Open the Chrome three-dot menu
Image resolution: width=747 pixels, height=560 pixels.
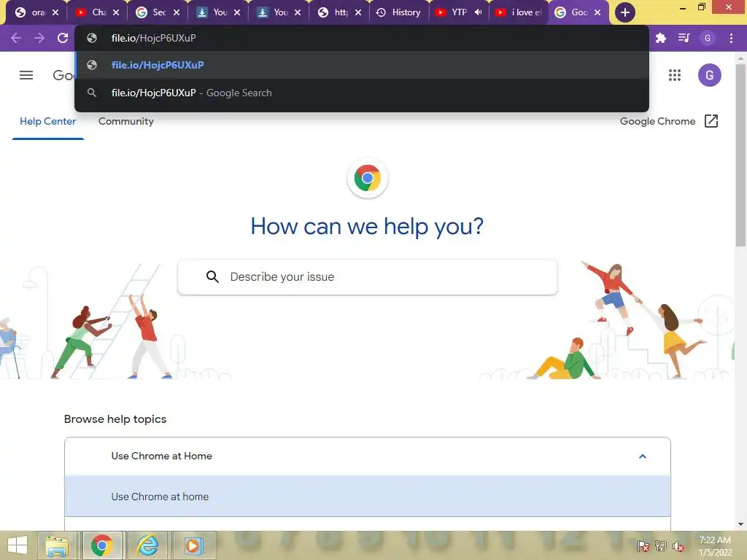731,38
